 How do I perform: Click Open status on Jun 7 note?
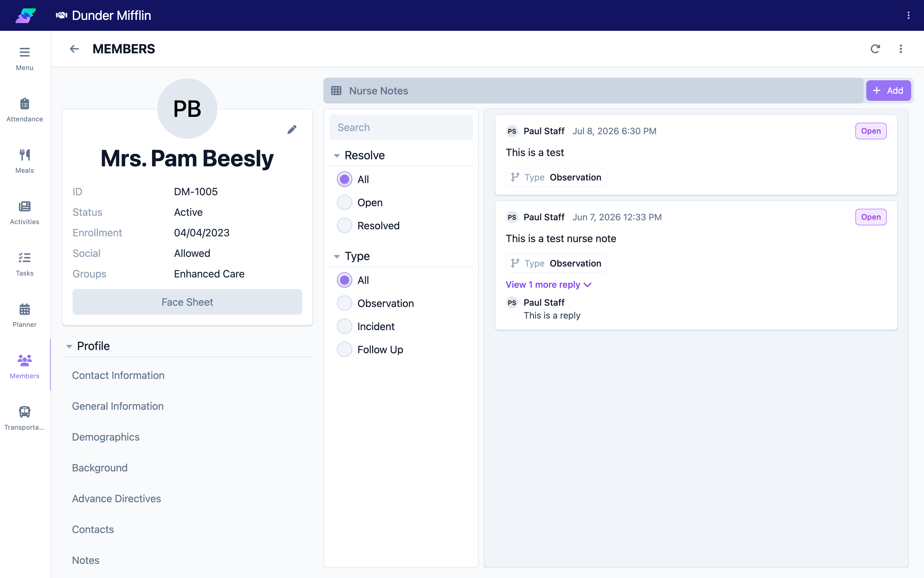[870, 217]
